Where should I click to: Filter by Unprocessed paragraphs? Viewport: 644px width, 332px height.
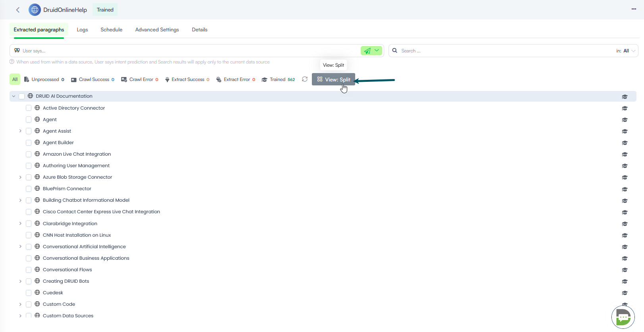(44, 79)
